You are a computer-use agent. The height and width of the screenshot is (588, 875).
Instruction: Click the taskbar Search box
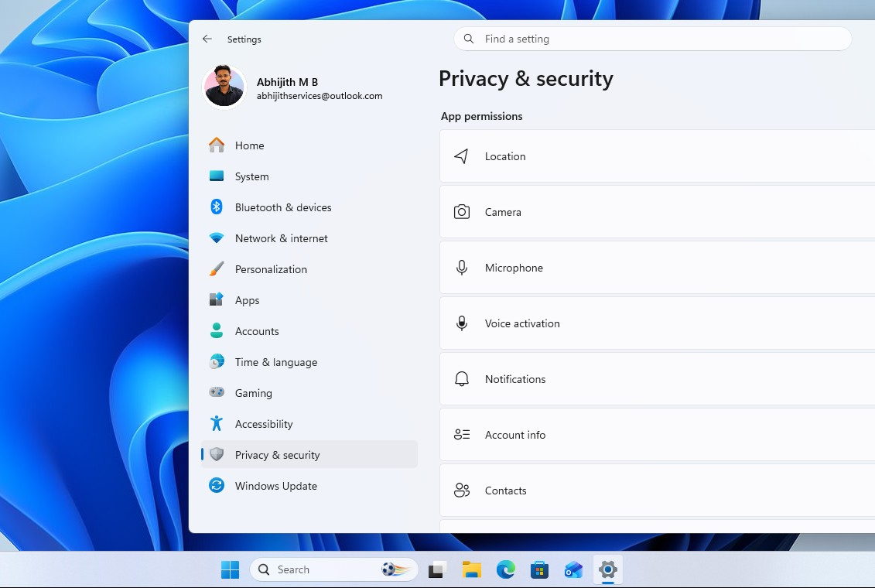pos(333,569)
